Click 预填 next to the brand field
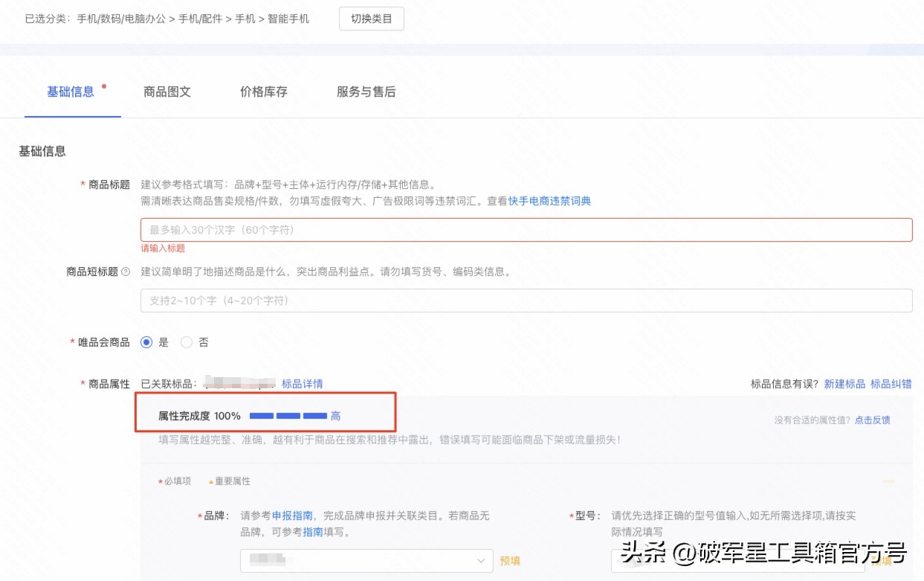The height and width of the screenshot is (581, 924). (511, 561)
